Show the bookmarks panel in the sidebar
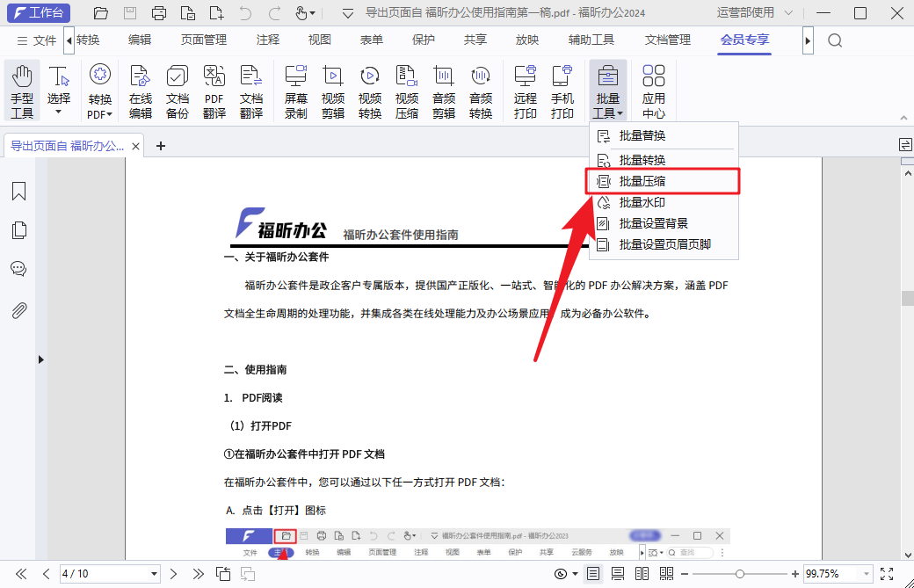Image resolution: width=914 pixels, height=588 pixels. pos(18,191)
